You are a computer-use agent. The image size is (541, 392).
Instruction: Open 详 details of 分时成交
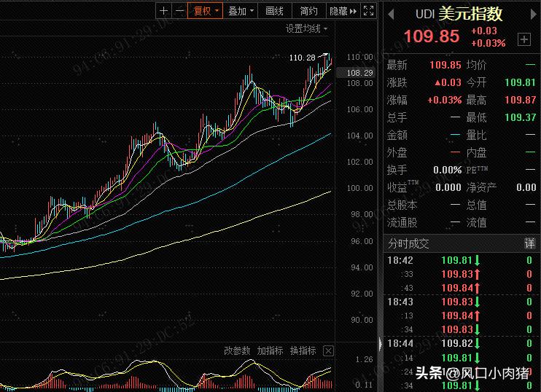(529, 244)
